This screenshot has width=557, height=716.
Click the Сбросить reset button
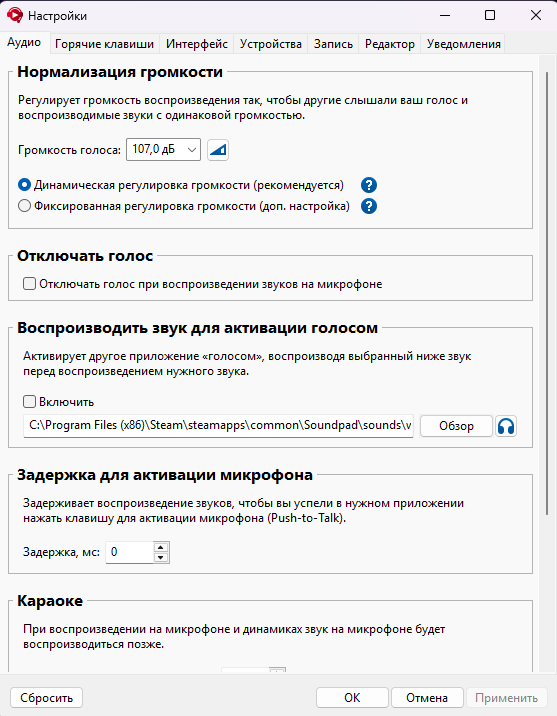pyautogui.click(x=46, y=698)
